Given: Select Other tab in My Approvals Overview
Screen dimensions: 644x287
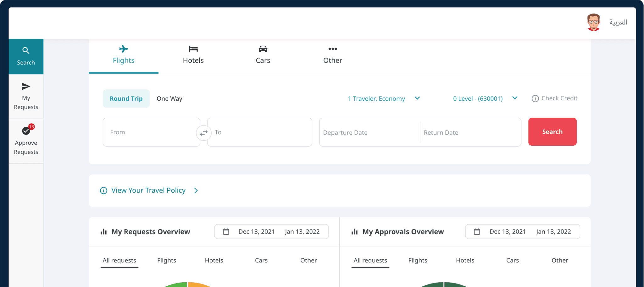Looking at the screenshot, I should pyautogui.click(x=560, y=261).
